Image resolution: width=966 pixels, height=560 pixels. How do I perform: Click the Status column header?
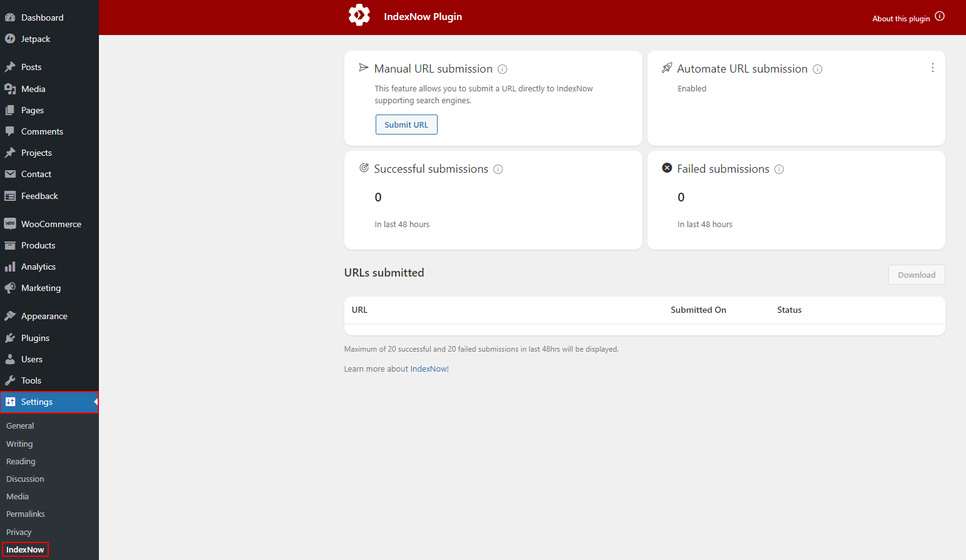click(x=789, y=310)
